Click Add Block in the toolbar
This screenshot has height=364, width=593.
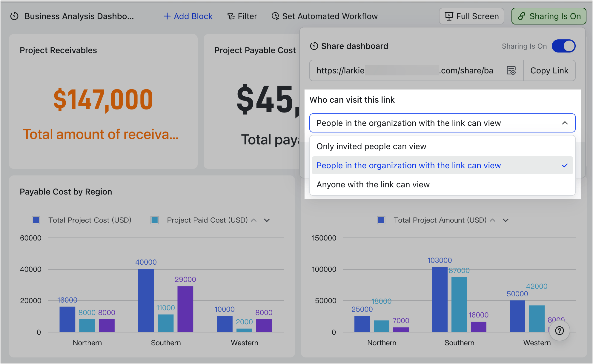[x=188, y=16]
